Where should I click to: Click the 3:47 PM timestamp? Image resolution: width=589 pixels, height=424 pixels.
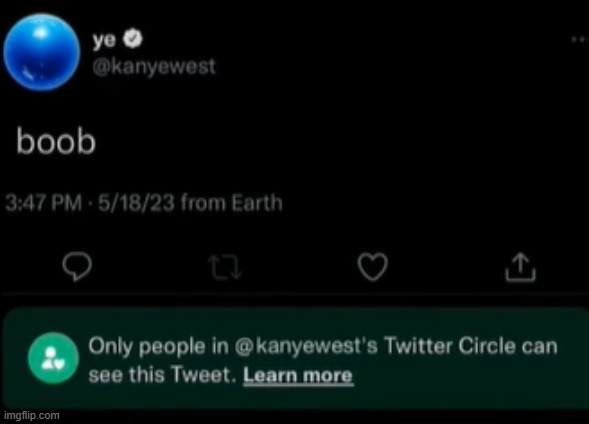[x=44, y=203]
